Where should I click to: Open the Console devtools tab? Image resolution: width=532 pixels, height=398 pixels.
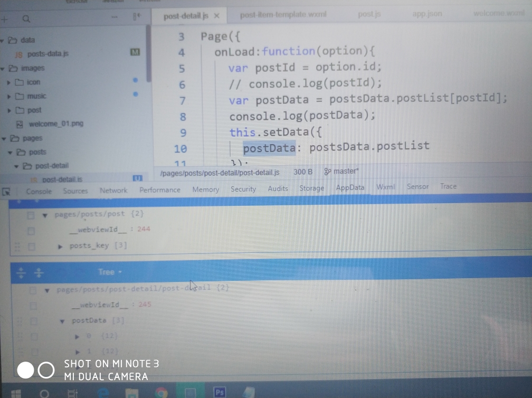pyautogui.click(x=39, y=192)
